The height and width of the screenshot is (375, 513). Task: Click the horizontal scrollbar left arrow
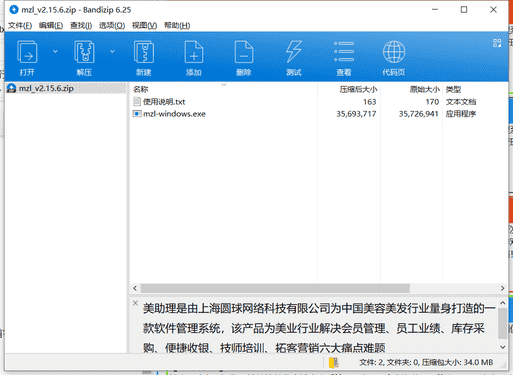135,288
